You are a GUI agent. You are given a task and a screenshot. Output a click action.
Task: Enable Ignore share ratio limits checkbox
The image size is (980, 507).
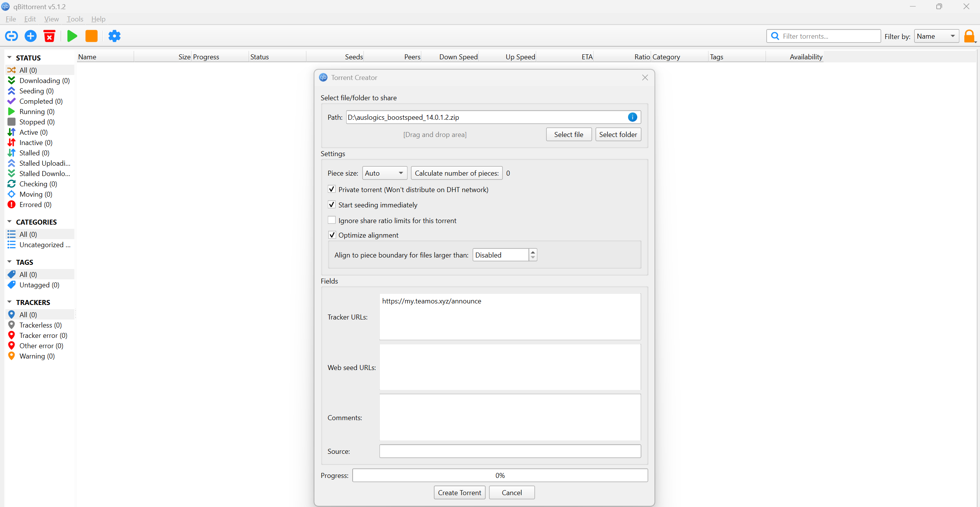[332, 220]
